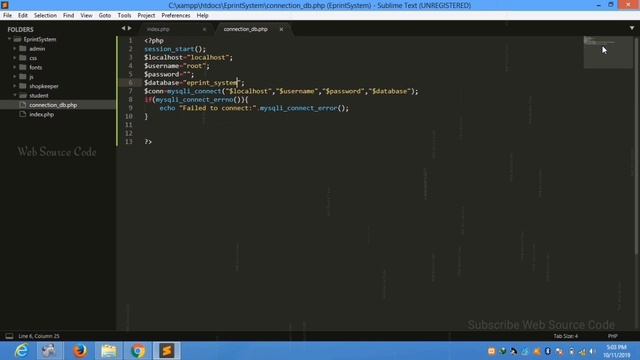Open the View menu

pyautogui.click(x=86, y=16)
